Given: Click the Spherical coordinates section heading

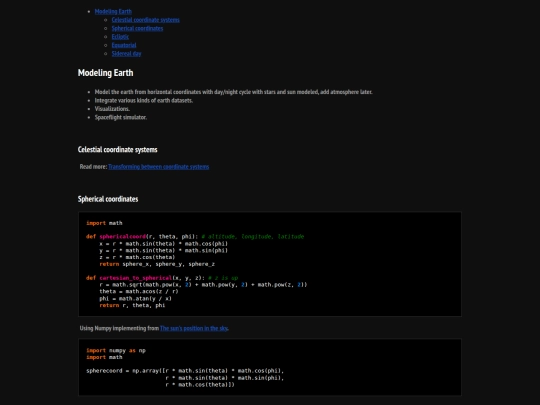Looking at the screenshot, I should 108,199.
